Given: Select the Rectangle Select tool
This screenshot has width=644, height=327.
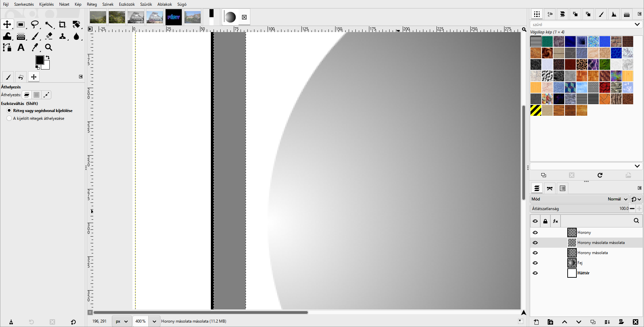Looking at the screenshot, I should 21,25.
